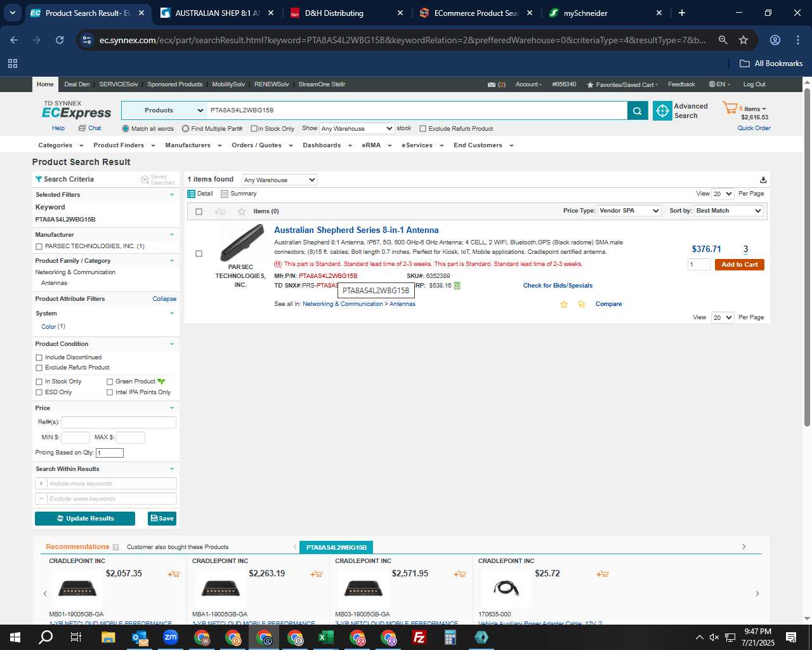Click the magnifier search button
This screenshot has height=650, width=812.
point(637,110)
